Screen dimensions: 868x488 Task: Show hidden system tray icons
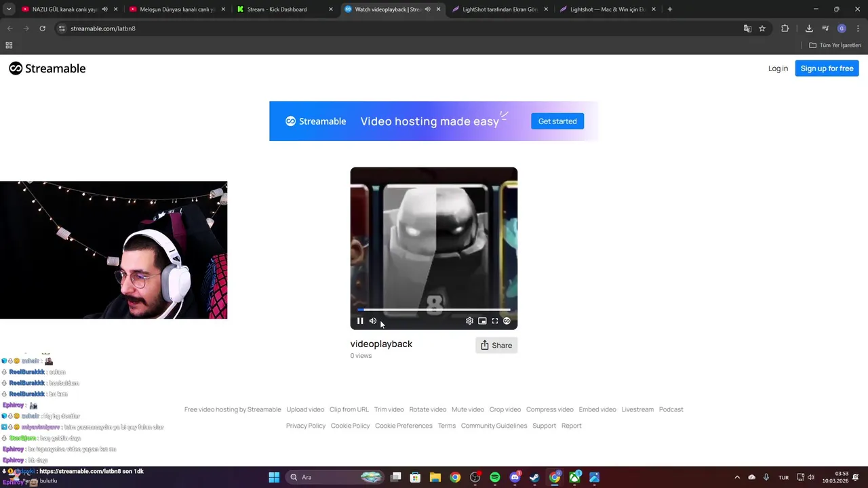point(737,477)
